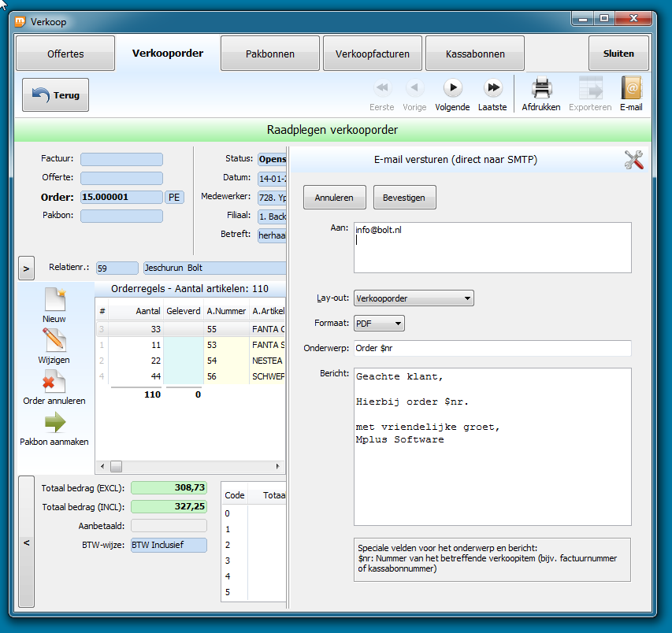Open the Pakbonnen tab
672x633 pixels.
(270, 54)
